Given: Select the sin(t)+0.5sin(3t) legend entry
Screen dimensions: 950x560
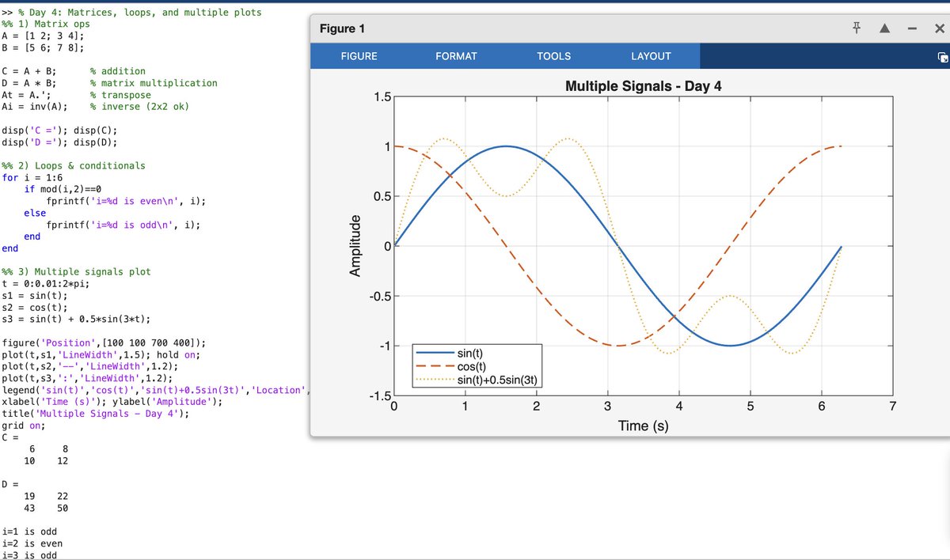Looking at the screenshot, I should coord(498,380).
